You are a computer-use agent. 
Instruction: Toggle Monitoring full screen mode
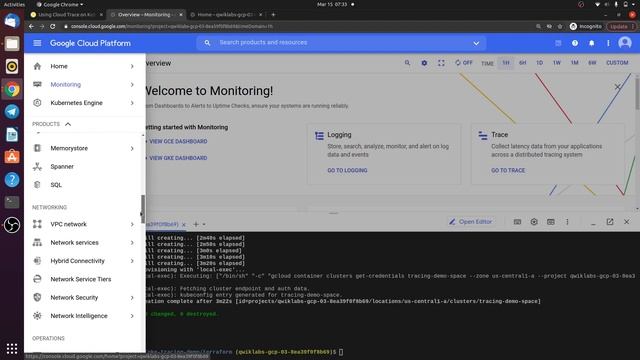click(x=441, y=63)
